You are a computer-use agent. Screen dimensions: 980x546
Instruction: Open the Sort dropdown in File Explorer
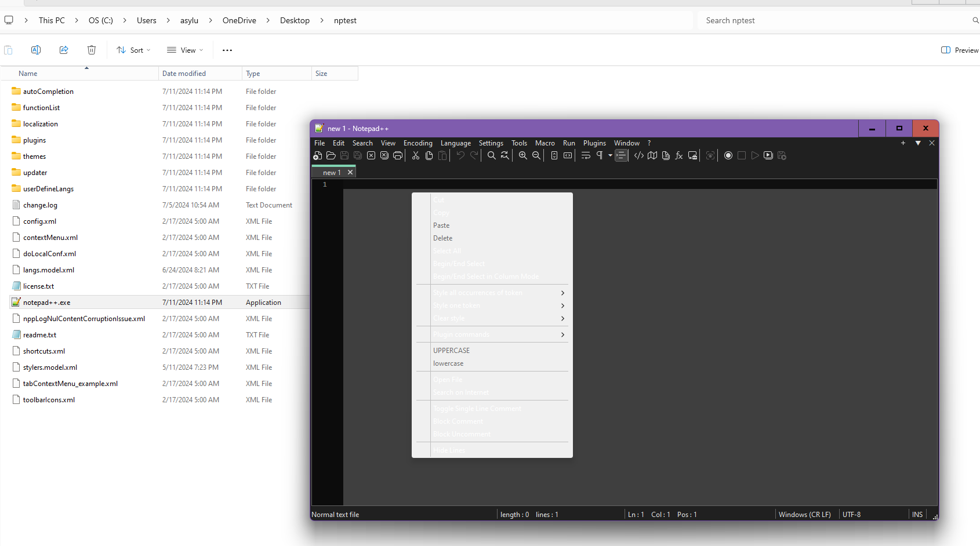tap(133, 50)
